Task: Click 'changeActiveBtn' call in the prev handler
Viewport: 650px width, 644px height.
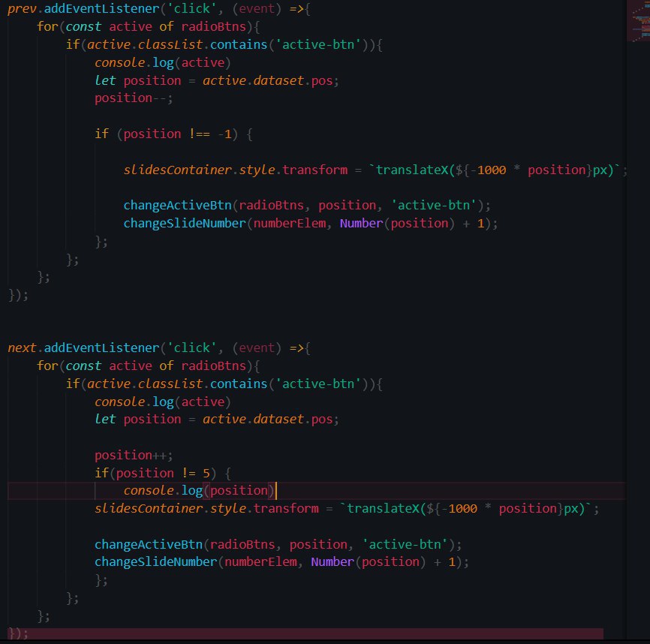Action: click(177, 205)
